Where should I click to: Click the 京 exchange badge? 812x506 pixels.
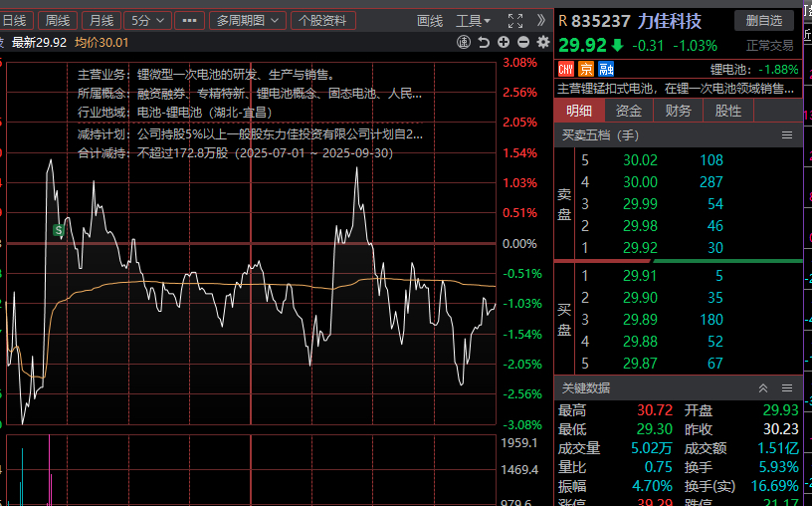point(586,69)
